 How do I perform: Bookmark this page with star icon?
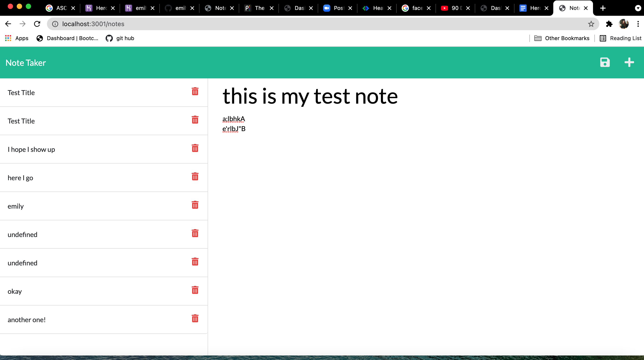click(591, 24)
